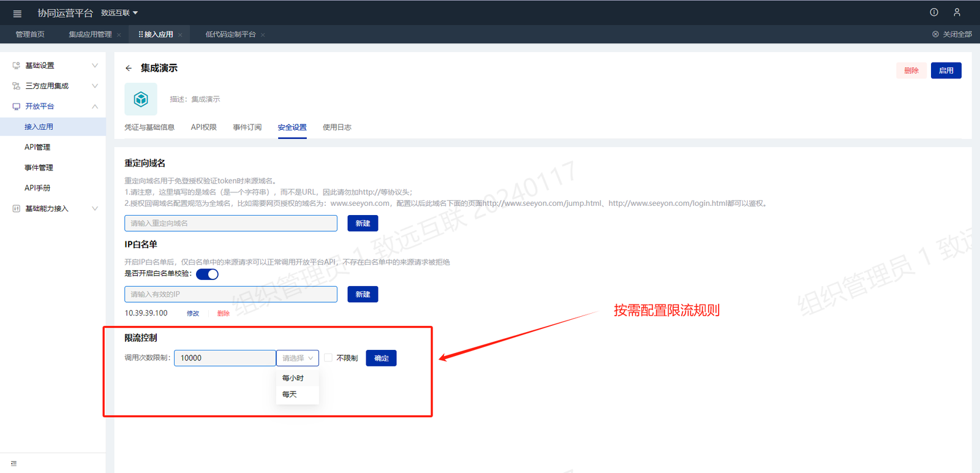Switch to the 低代码定制平台 tab
Viewport: 980px width, 473px height.
tap(231, 34)
